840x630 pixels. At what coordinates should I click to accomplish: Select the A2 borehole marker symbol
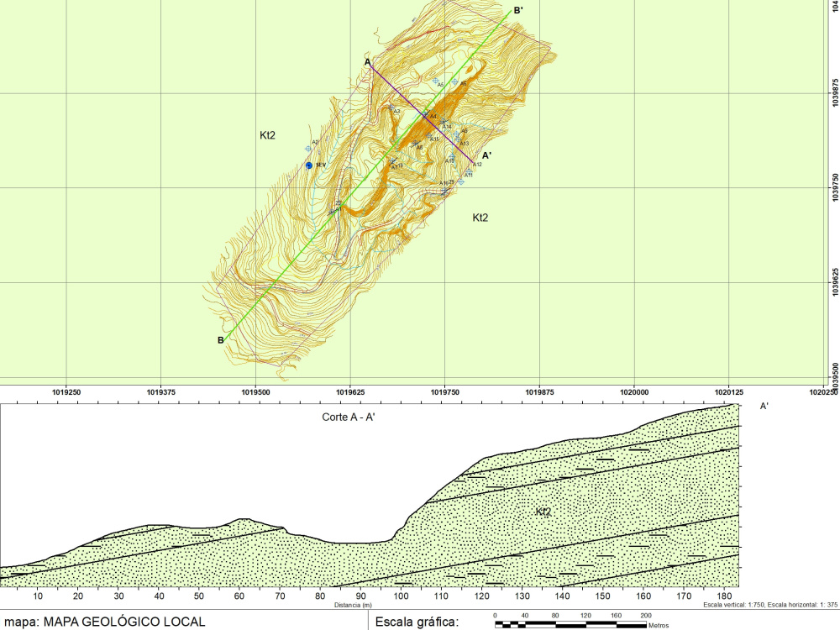[x=308, y=149]
